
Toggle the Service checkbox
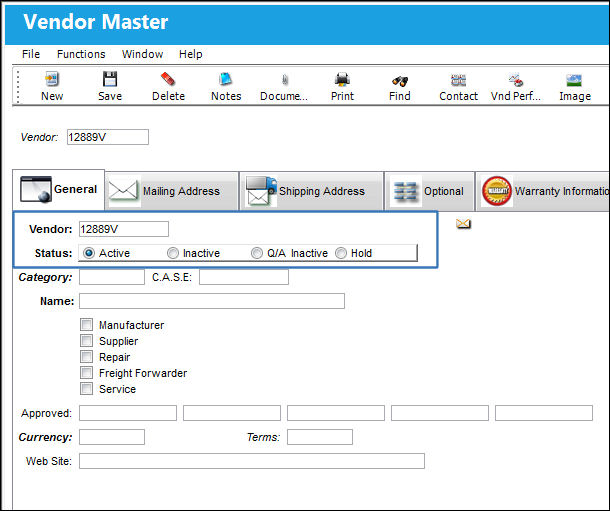click(x=86, y=388)
